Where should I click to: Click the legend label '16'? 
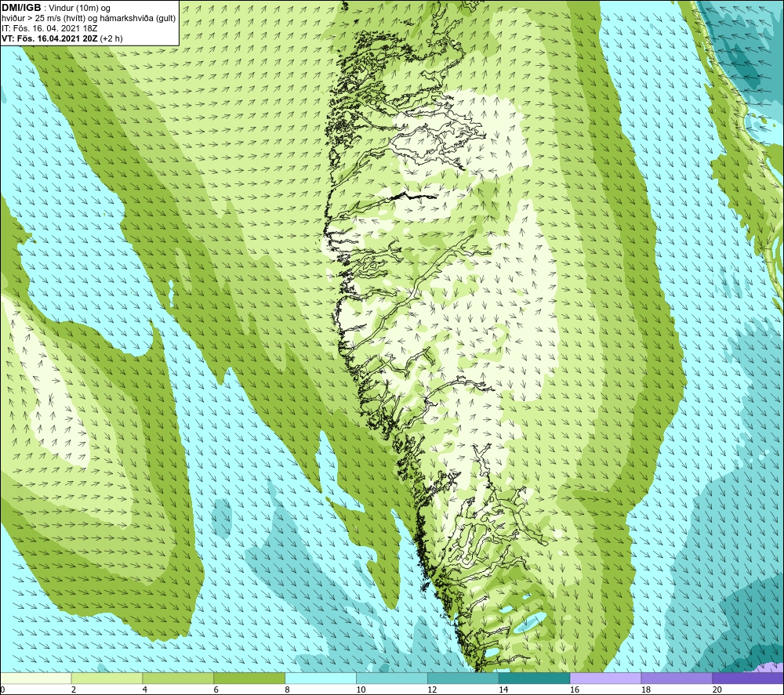575,690
